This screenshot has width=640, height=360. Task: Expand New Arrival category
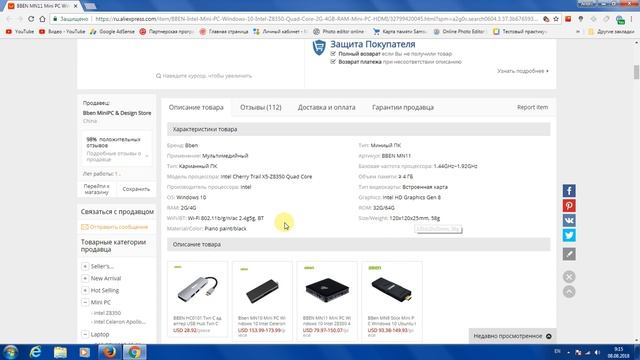tap(85, 278)
